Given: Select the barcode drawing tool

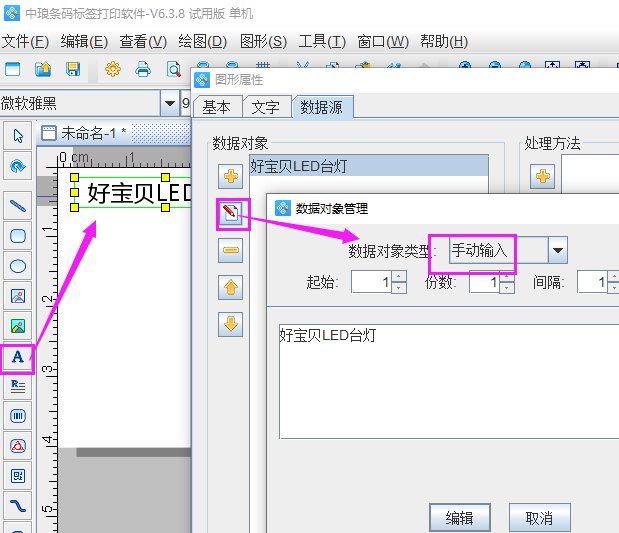Looking at the screenshot, I should click(x=17, y=415).
